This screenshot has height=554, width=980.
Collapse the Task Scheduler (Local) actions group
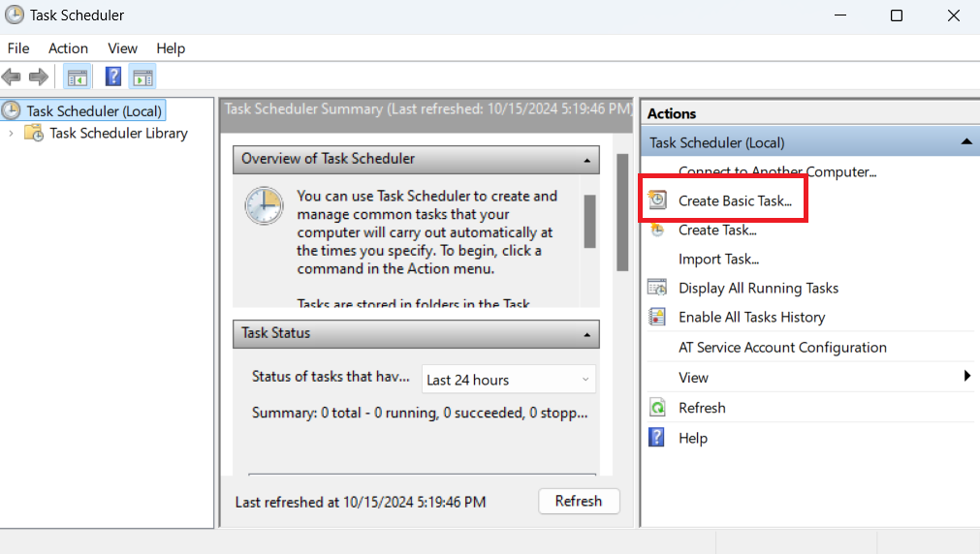pos(965,142)
